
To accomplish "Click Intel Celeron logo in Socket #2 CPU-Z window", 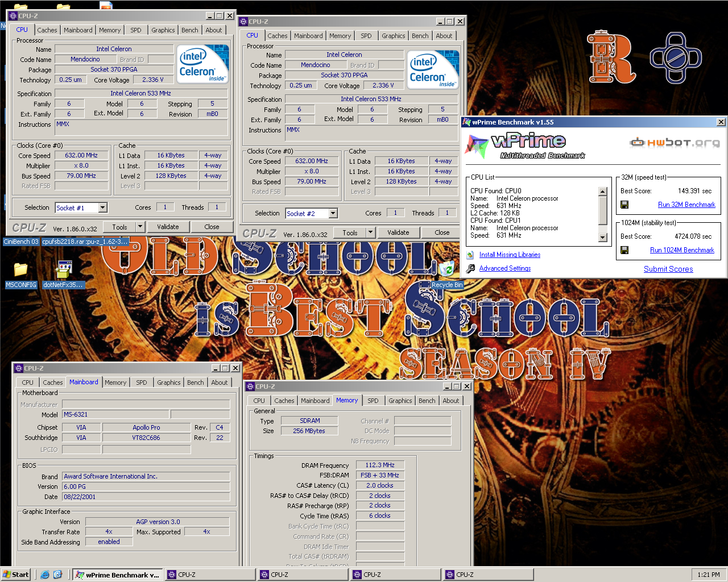I will pos(433,69).
